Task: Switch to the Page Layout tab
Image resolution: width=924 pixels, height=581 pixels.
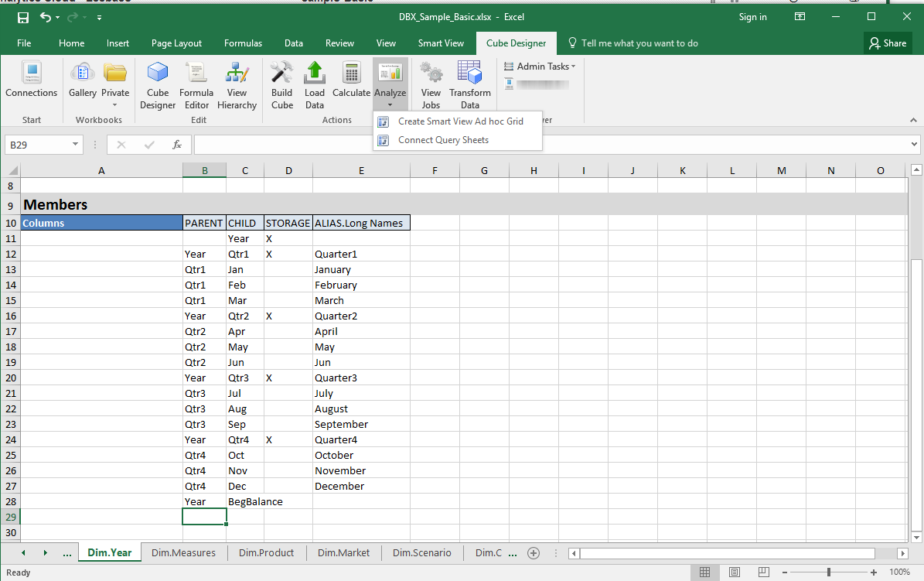Action: pos(176,43)
